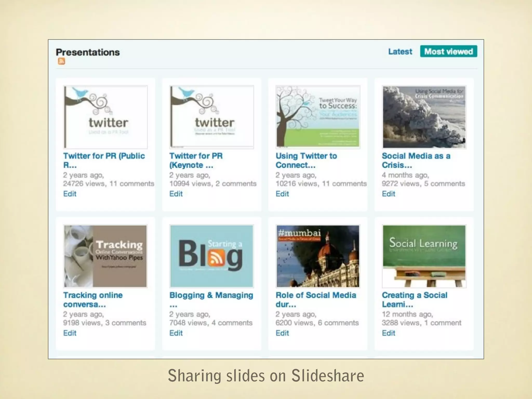Click the Twitter for PR (Public R... title link

104,160
